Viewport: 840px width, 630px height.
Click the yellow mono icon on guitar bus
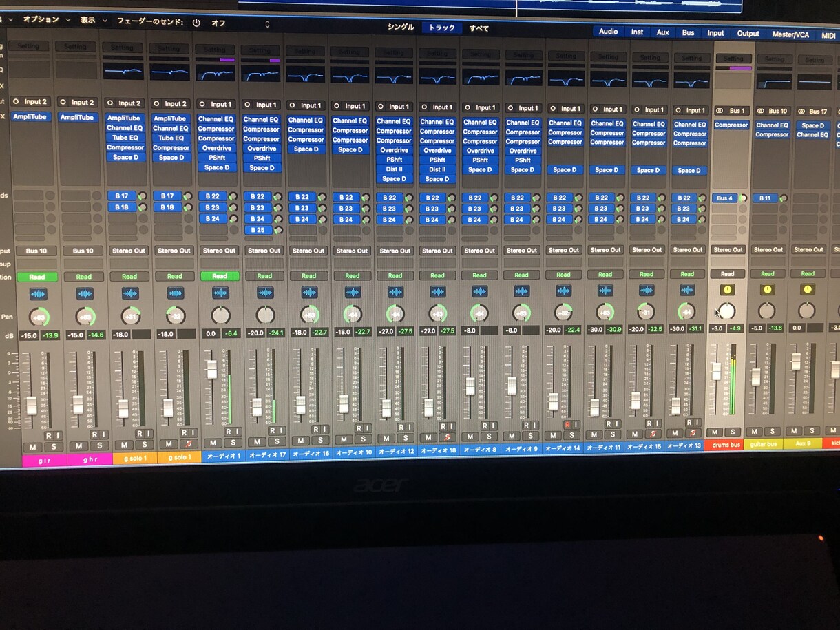[x=767, y=290]
